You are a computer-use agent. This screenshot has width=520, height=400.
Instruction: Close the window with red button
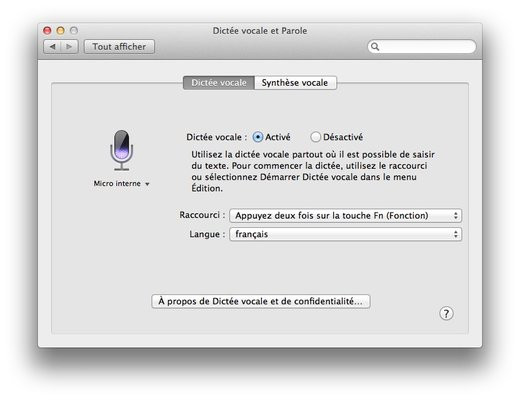[47, 31]
